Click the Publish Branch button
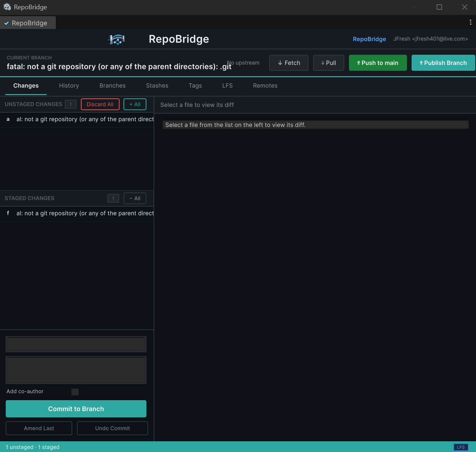The width and height of the screenshot is (476, 452). (x=443, y=63)
